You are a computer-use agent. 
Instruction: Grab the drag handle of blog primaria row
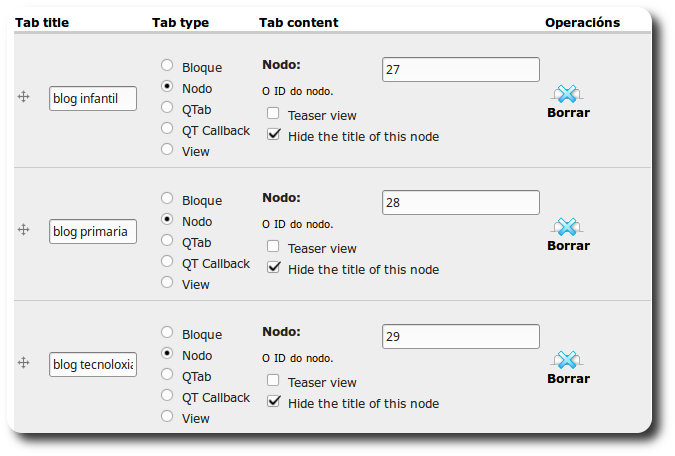point(24,230)
